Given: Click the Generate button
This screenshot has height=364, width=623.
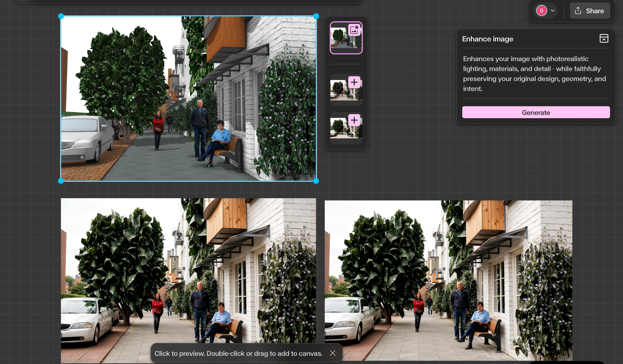Looking at the screenshot, I should click(536, 112).
